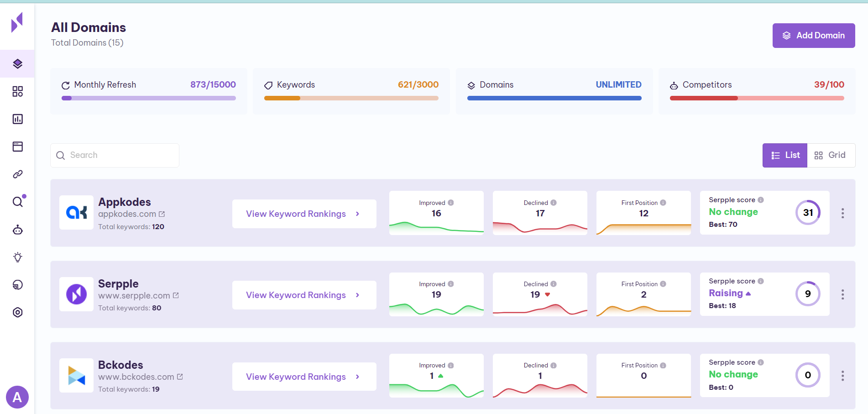868x414 pixels.
Task: Click the Domains unlimited progress bar
Action: [554, 98]
